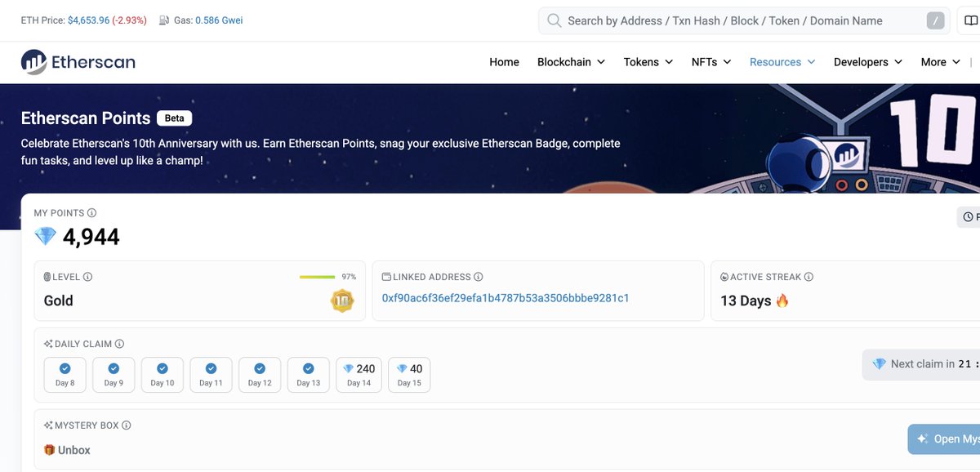The width and height of the screenshot is (980, 472).
Task: Click the Day 12 claimed checkmark
Action: 260,368
